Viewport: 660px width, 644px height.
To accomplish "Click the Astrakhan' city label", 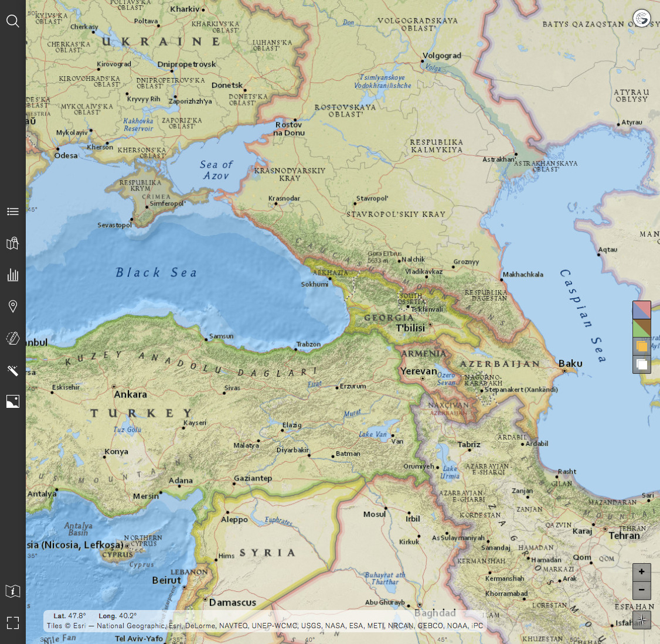I will tap(499, 159).
